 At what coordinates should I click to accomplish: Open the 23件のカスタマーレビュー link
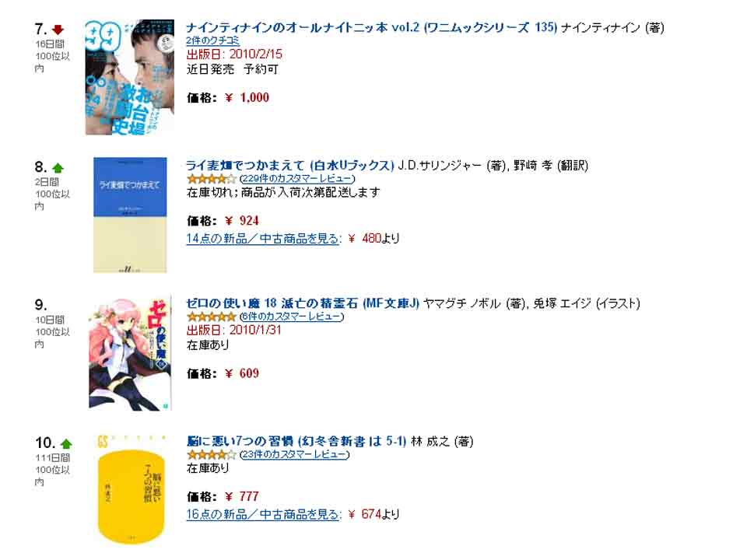point(294,455)
